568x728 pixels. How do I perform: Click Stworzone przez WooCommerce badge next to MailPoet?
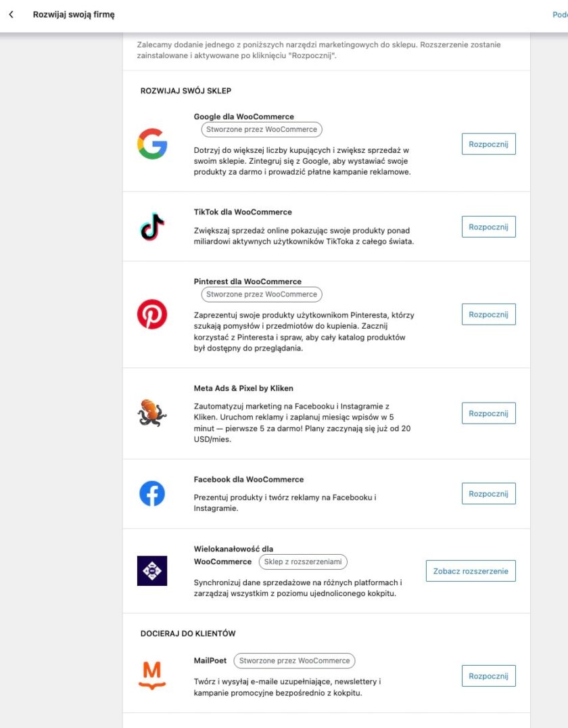(x=293, y=660)
